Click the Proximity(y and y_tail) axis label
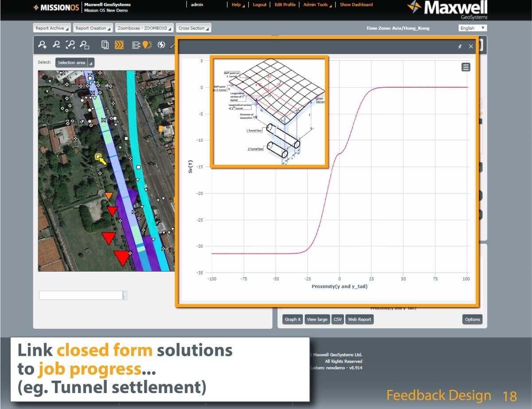The width and height of the screenshot is (532, 409). [340, 286]
